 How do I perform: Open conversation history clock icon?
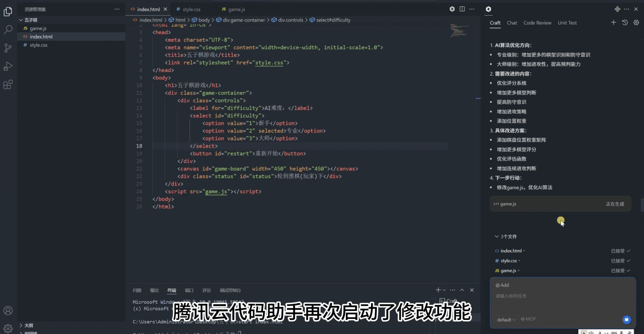click(x=625, y=22)
